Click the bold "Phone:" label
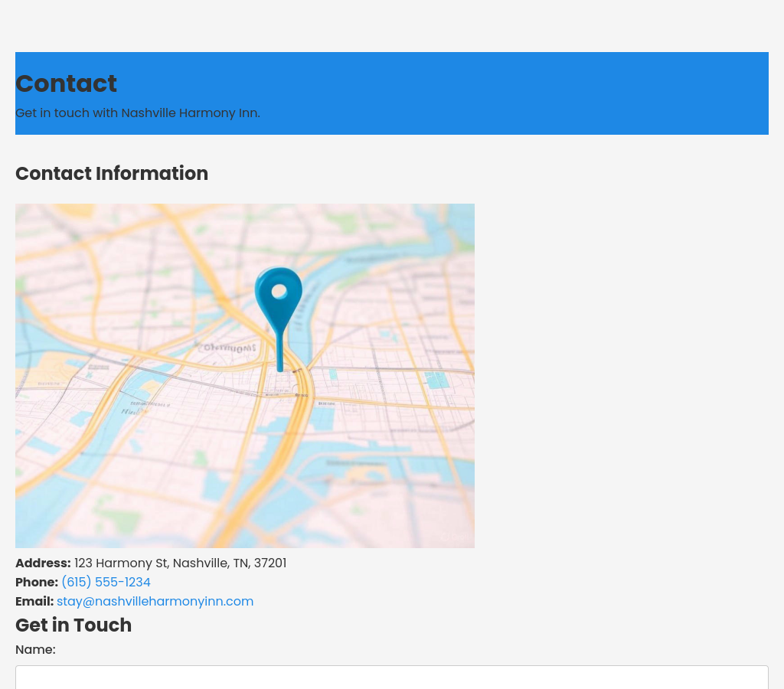 (x=37, y=583)
